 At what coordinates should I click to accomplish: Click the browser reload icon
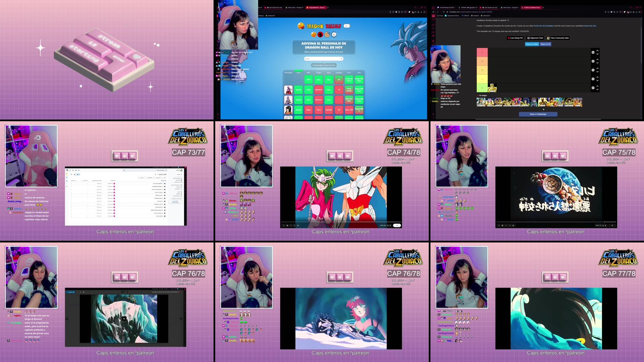tap(444, 12)
